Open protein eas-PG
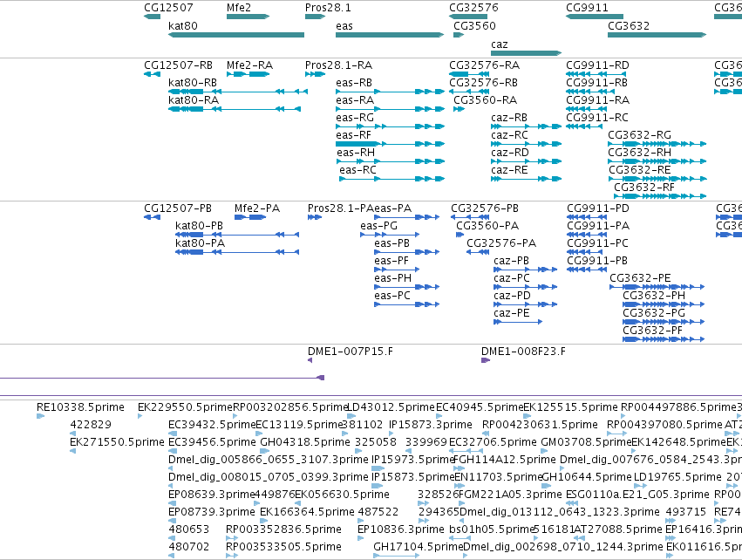The image size is (742, 560). 378,226
